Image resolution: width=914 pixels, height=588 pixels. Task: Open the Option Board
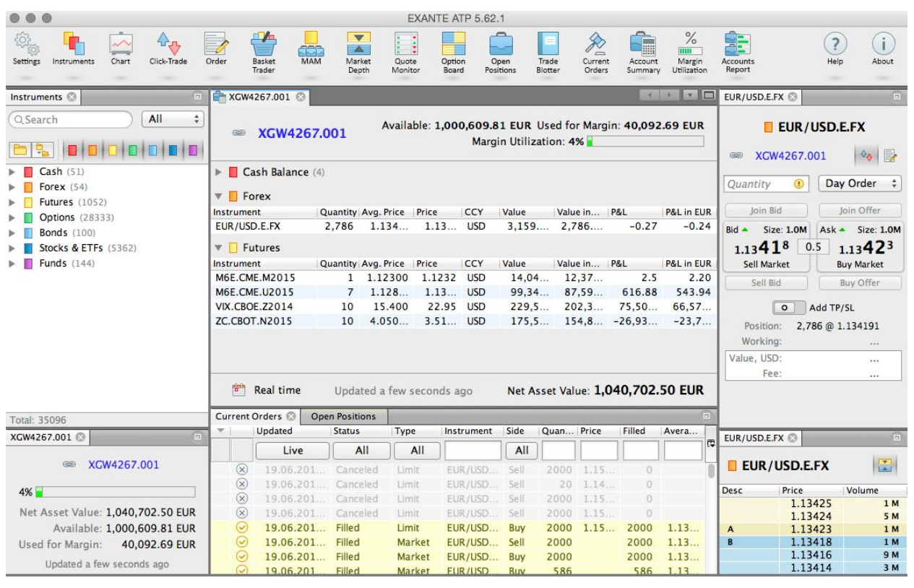coord(453,53)
